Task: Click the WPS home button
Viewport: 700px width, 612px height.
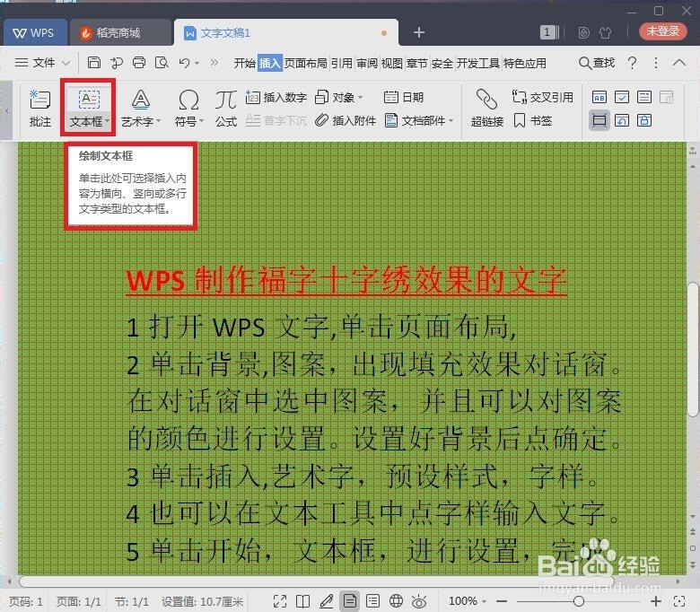Action: (x=34, y=32)
